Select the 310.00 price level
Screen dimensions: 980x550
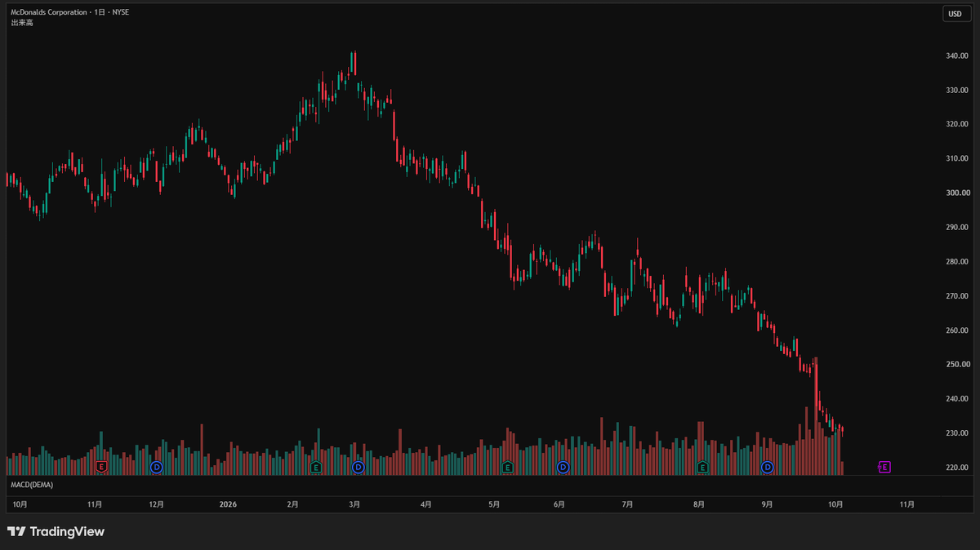[x=957, y=158]
